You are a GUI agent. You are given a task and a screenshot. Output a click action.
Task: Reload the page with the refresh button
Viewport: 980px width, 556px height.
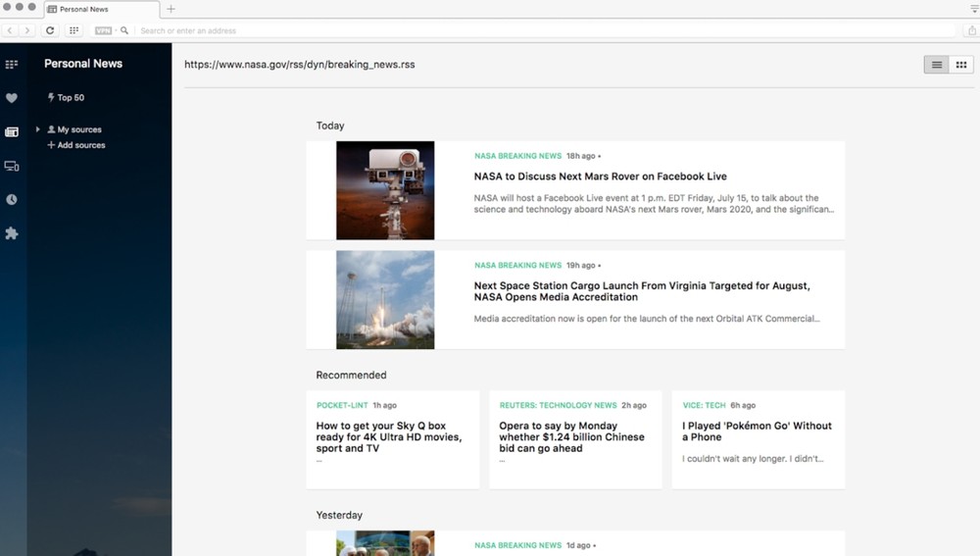[50, 30]
